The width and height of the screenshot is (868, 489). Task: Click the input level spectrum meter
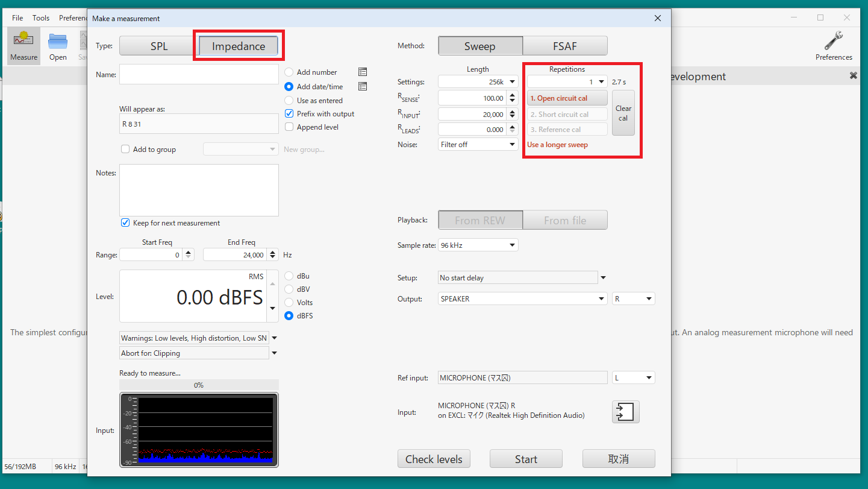(199, 430)
